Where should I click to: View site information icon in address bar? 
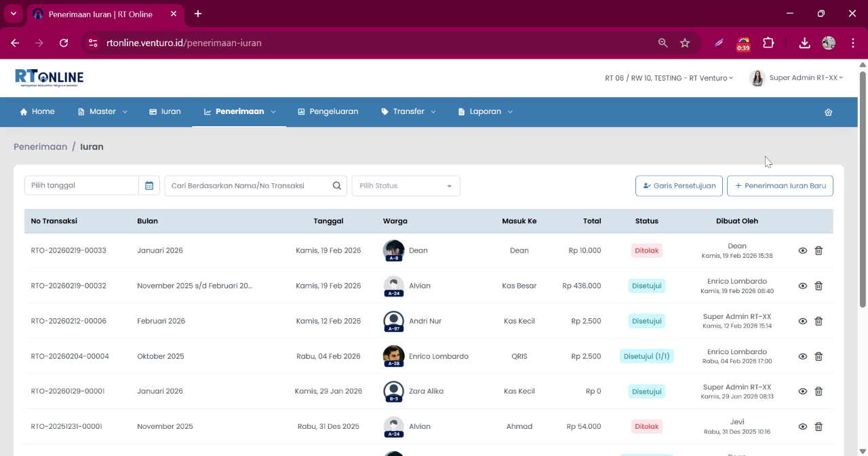(x=94, y=43)
